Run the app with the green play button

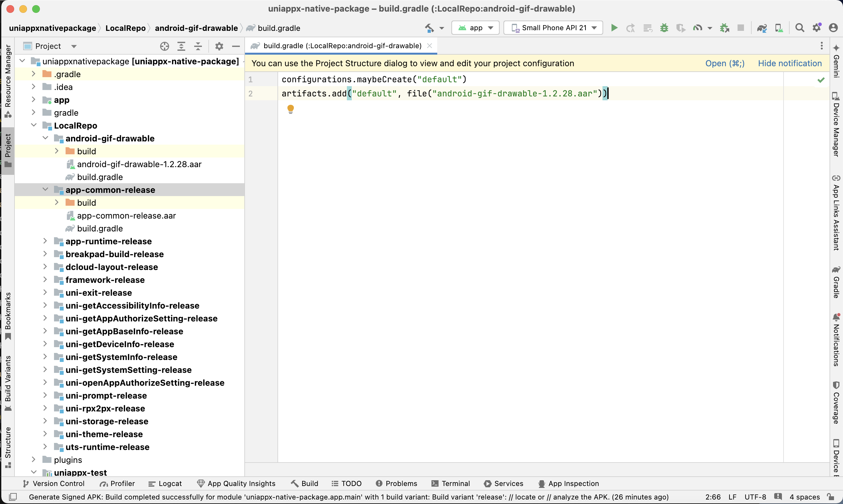(x=614, y=28)
